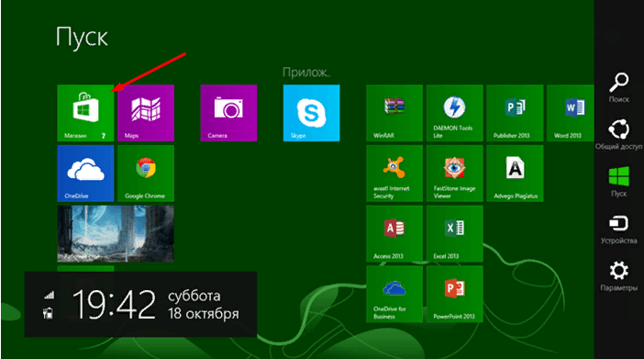The height and width of the screenshot is (359, 644).
Task: Launch avast! Internet Security tile
Action: point(394,174)
